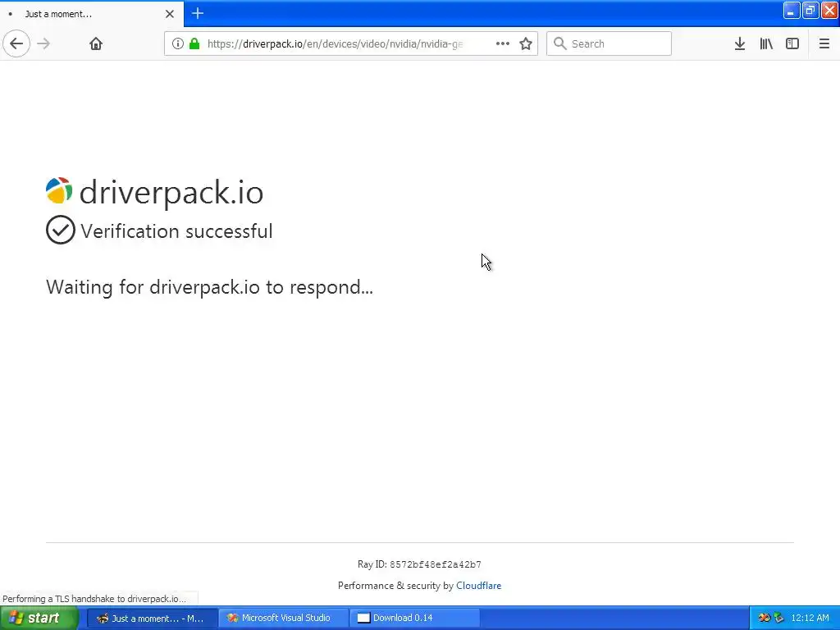
Task: Open a new tab with plus button
Action: tap(198, 13)
